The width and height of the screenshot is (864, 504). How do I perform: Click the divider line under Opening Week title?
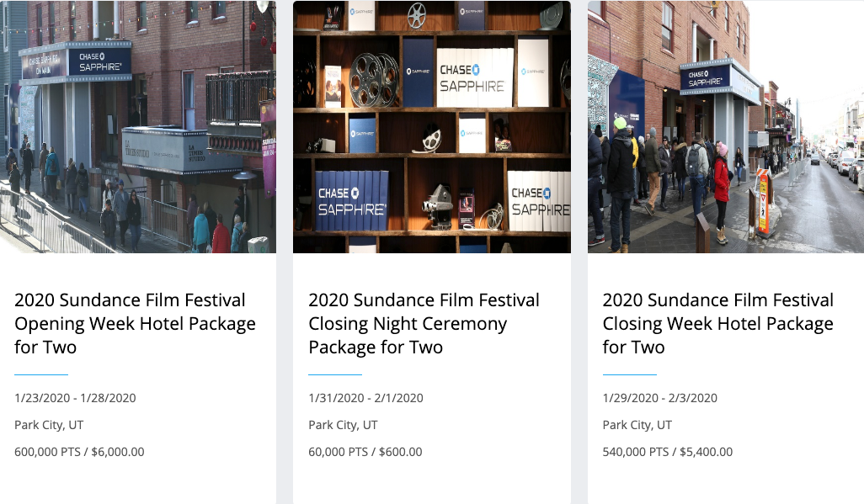[41, 374]
